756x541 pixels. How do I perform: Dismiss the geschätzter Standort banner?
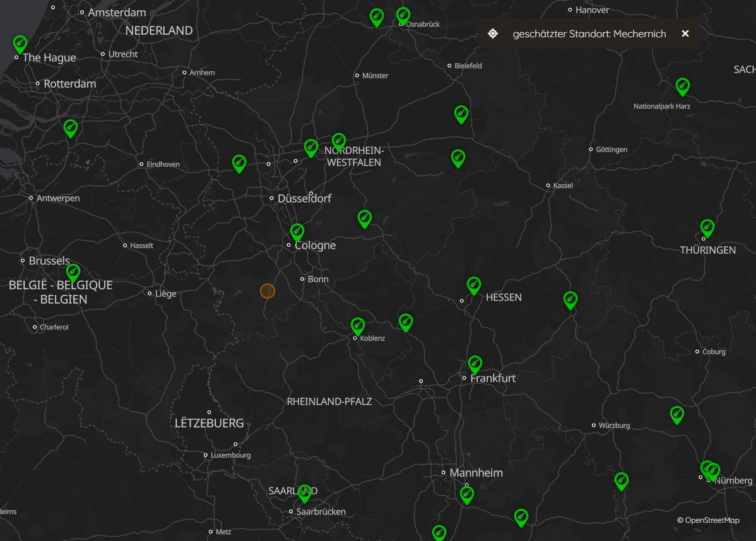tap(685, 33)
